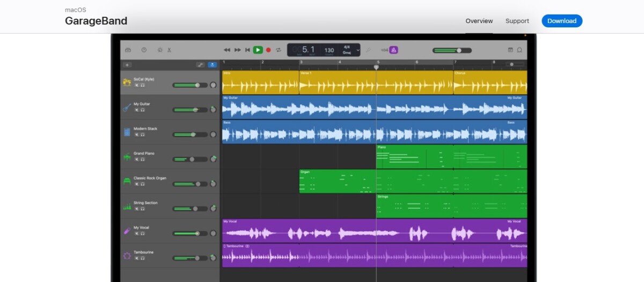Image resolution: width=644 pixels, height=282 pixels.
Task: Select the Grand Piano track icon
Action: tap(127, 157)
